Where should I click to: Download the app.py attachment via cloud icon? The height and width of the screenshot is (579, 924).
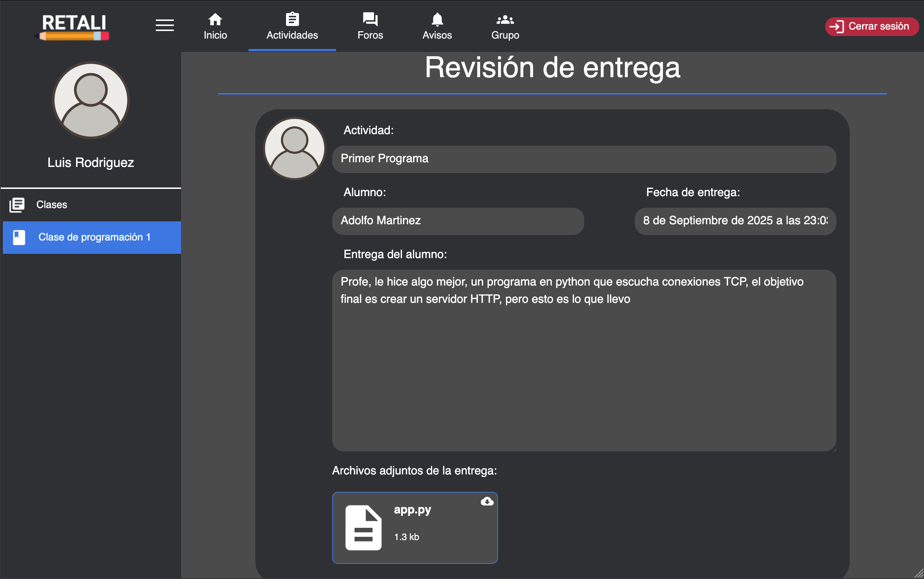pyautogui.click(x=487, y=501)
